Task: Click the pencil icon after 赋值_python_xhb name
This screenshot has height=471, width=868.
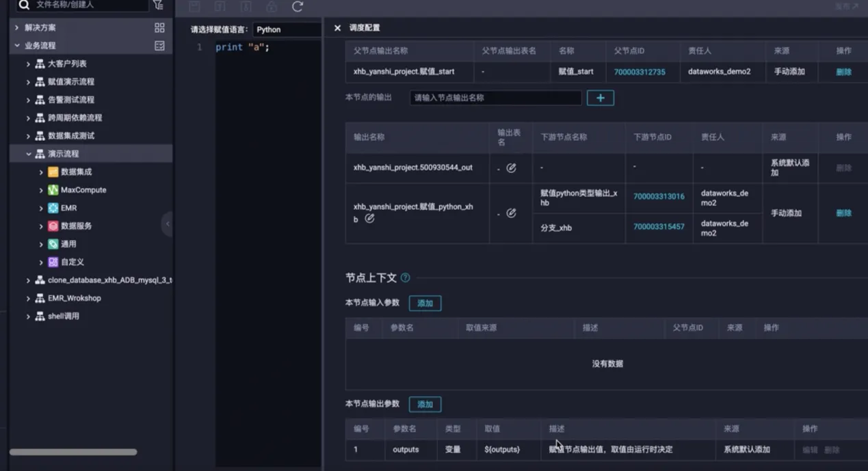Action: [369, 219]
